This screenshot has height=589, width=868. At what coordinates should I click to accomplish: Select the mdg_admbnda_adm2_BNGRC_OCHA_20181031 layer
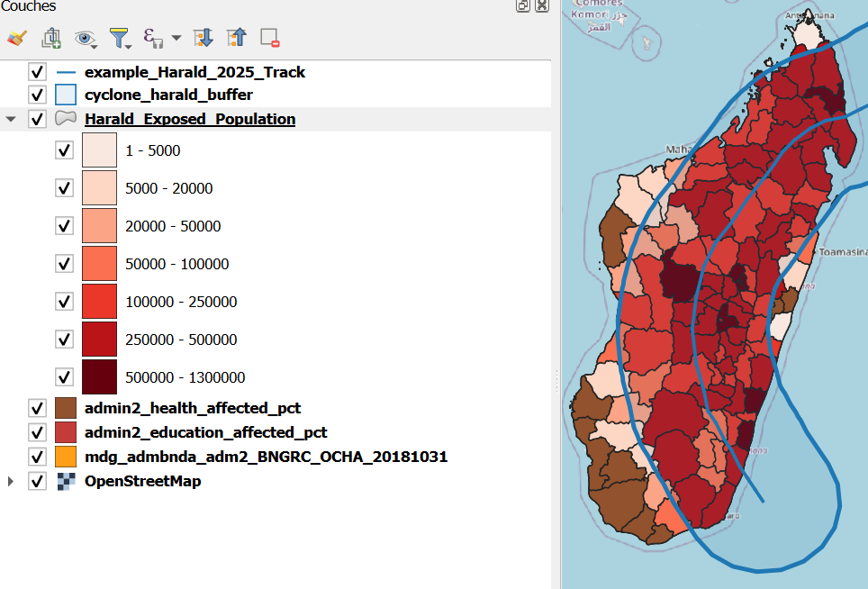click(266, 457)
